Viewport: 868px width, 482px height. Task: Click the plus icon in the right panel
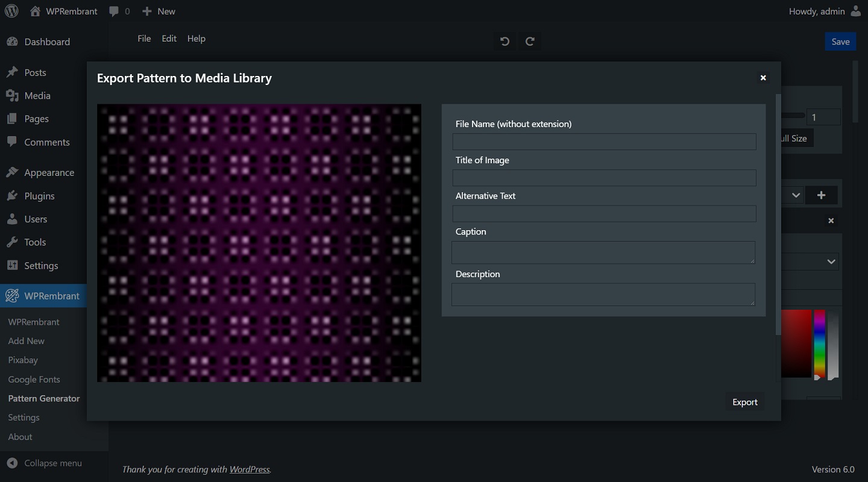821,195
